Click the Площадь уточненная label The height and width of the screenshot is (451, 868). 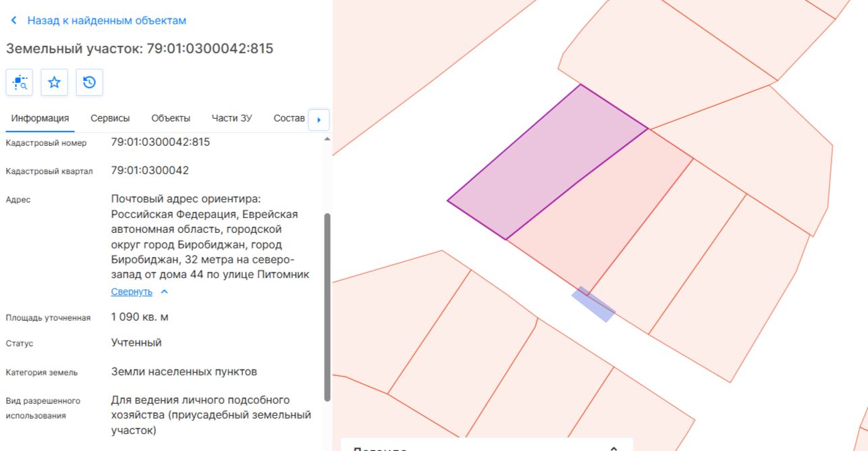(49, 317)
